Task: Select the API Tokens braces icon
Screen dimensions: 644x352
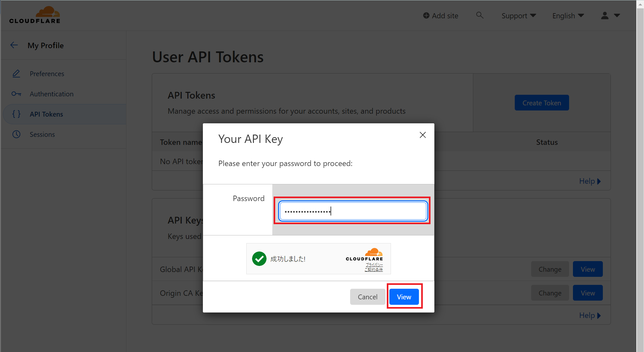Action: coord(16,114)
